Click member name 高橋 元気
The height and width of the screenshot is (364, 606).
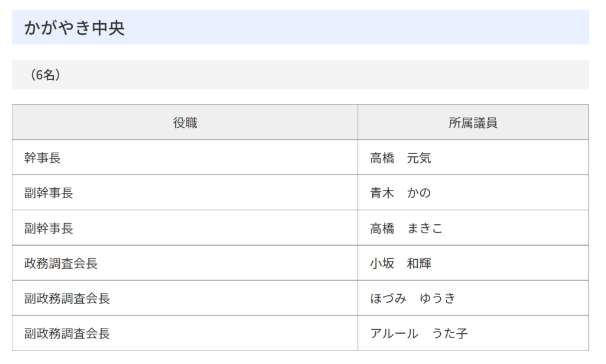point(401,157)
